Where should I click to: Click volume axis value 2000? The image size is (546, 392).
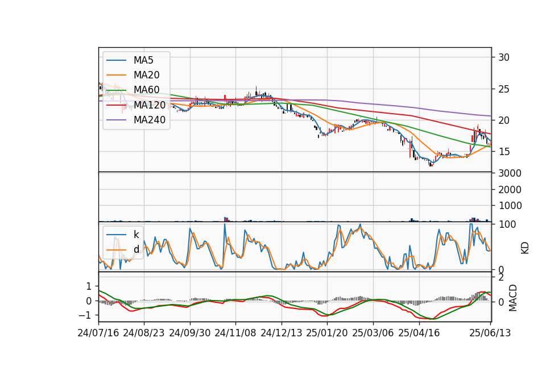tap(510, 190)
